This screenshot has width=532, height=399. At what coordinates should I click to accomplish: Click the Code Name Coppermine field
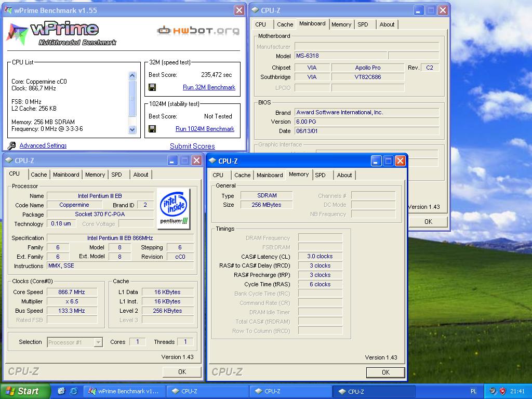(x=74, y=205)
